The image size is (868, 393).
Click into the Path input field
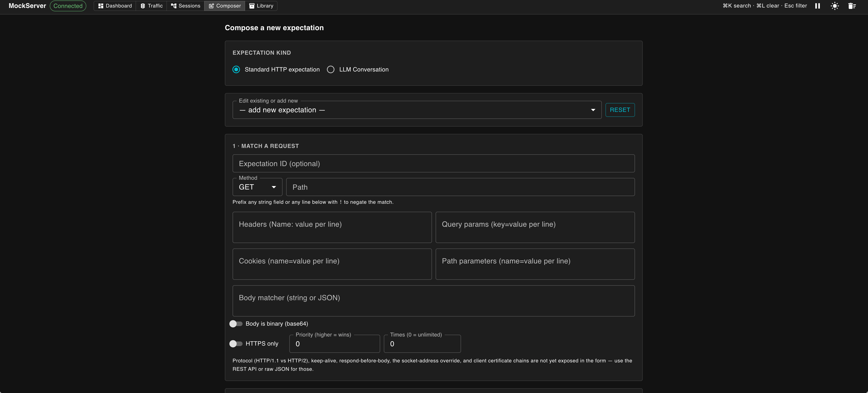tap(460, 187)
